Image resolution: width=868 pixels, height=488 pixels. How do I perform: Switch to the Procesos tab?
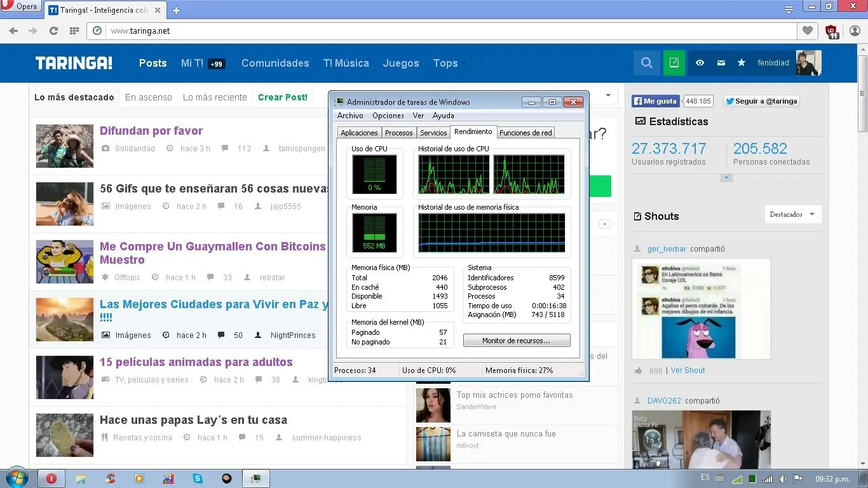[x=399, y=133]
